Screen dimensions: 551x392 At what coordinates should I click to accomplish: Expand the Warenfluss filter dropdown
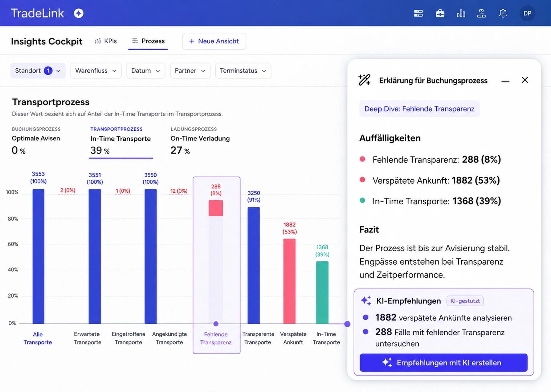96,71
